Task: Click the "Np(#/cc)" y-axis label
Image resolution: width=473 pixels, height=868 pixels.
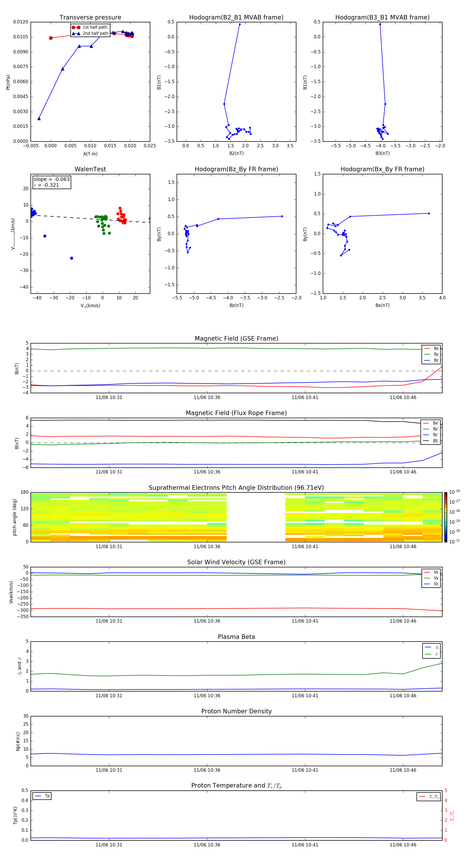Action: pos(18,741)
